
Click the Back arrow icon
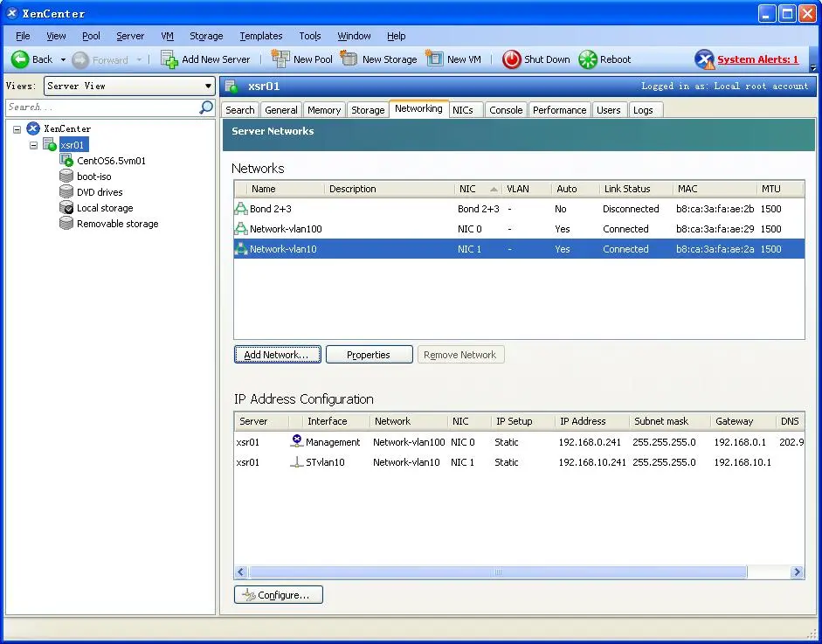coord(20,59)
